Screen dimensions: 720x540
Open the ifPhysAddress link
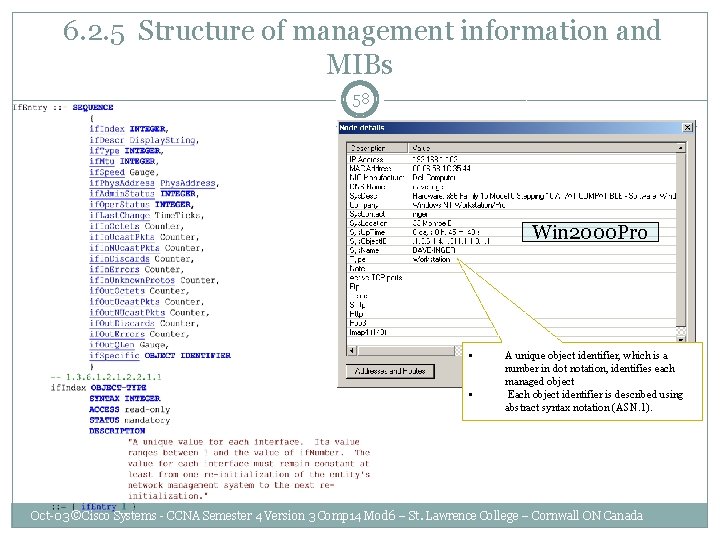(x=122, y=183)
